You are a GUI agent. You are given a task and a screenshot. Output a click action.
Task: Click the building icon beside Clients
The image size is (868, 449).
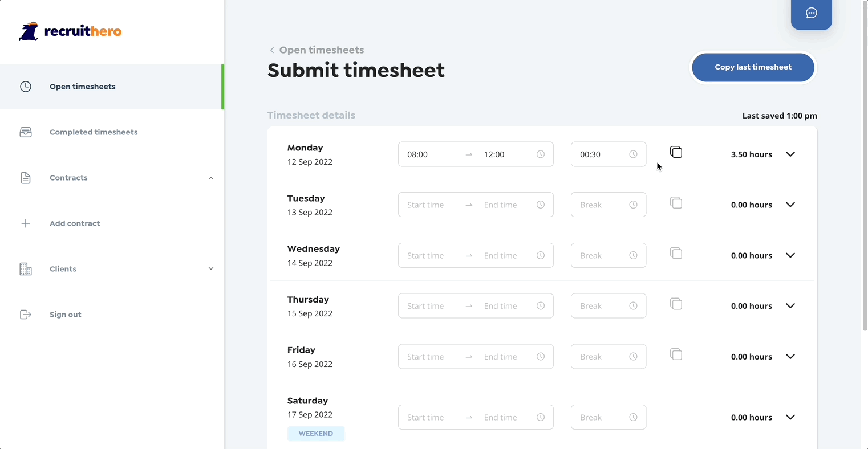point(26,268)
